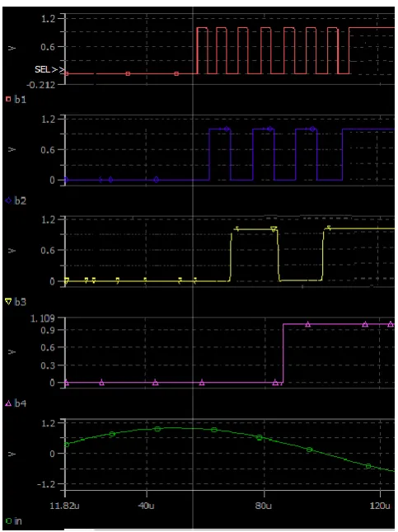Click the blue diamond marker icon beside b2

(x=8, y=201)
